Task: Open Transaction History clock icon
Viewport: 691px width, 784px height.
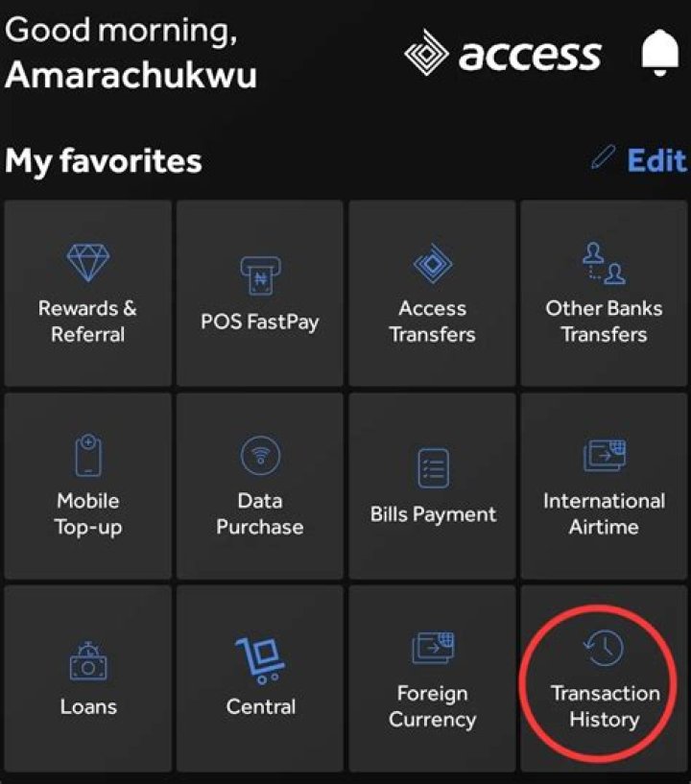Action: pos(604,648)
